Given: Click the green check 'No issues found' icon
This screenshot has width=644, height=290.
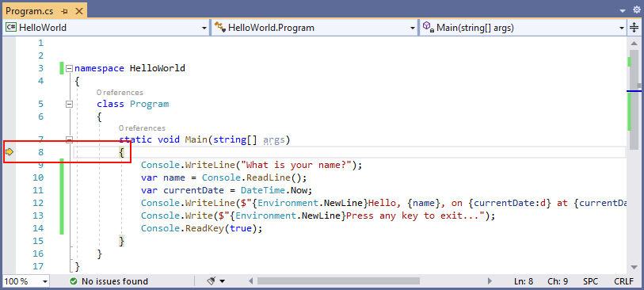Looking at the screenshot, I should click(74, 281).
